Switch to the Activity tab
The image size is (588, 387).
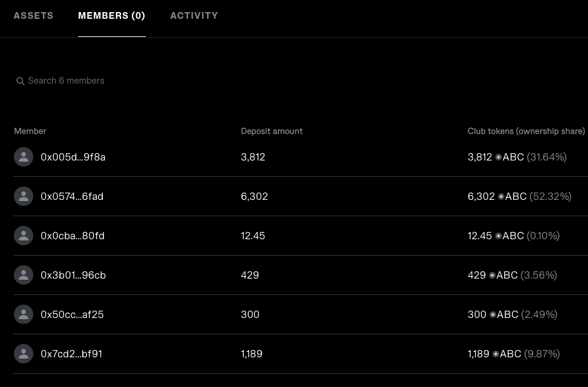(x=194, y=16)
